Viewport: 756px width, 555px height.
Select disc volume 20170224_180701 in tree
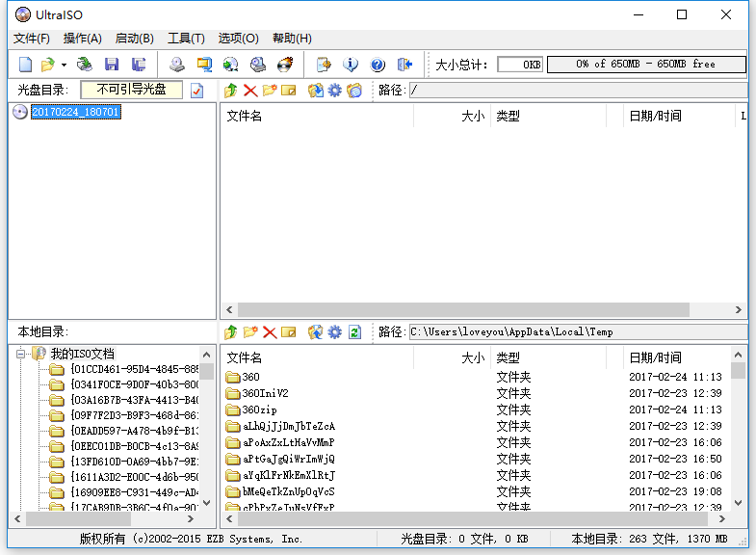pos(76,112)
